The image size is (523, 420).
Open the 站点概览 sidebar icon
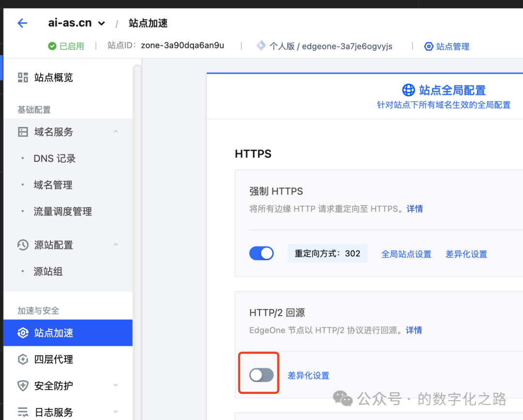(x=22, y=77)
